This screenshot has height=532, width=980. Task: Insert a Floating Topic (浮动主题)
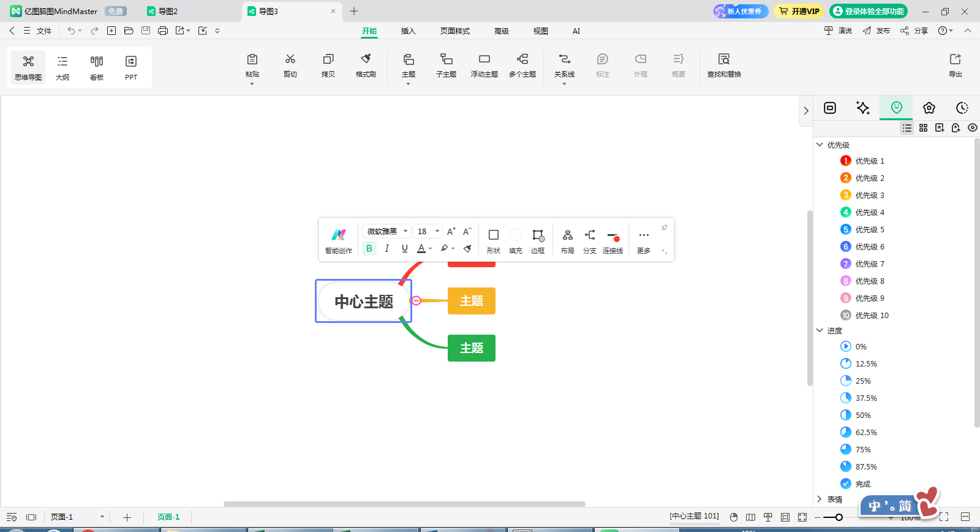tap(484, 66)
